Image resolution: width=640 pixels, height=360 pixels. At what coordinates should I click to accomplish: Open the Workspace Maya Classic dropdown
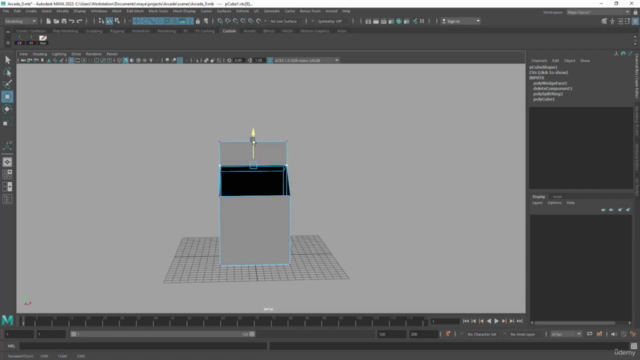point(598,12)
